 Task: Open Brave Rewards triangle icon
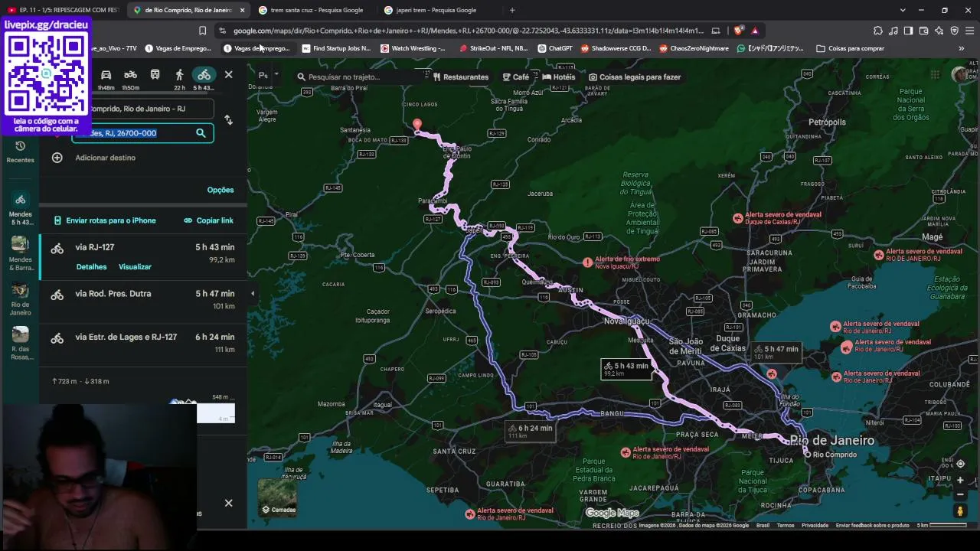point(755,31)
